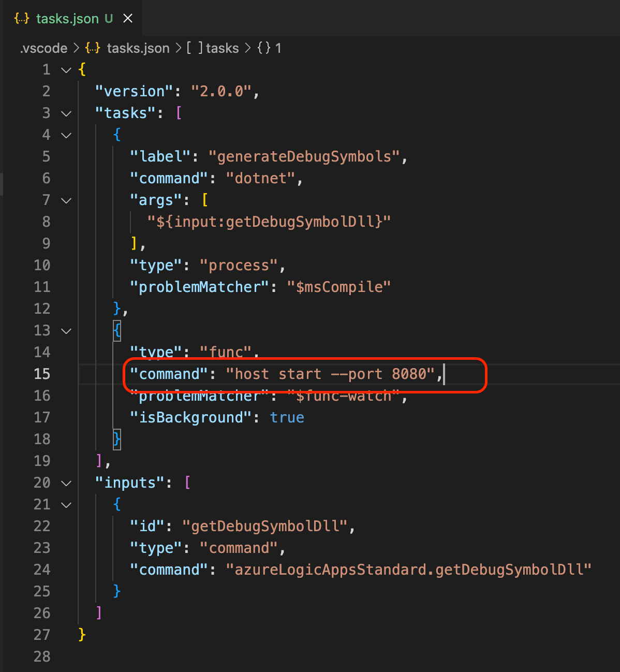Click the "func" type value
This screenshot has width=620, height=672.
click(226, 353)
